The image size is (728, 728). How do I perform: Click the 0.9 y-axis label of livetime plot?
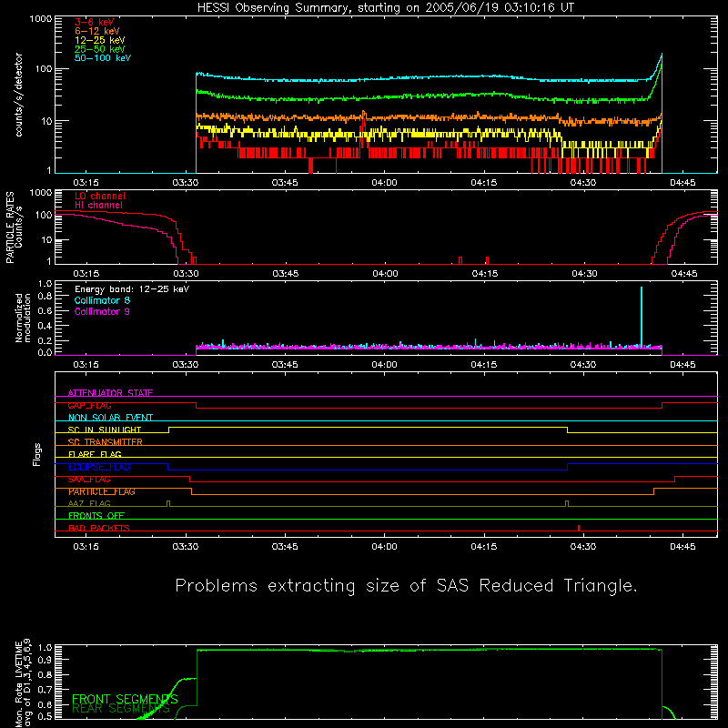click(x=45, y=659)
